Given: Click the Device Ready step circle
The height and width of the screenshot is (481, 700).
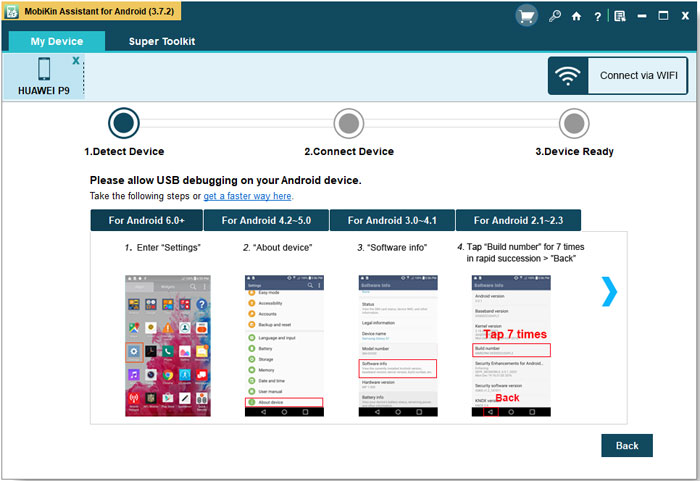Looking at the screenshot, I should pos(574,123).
